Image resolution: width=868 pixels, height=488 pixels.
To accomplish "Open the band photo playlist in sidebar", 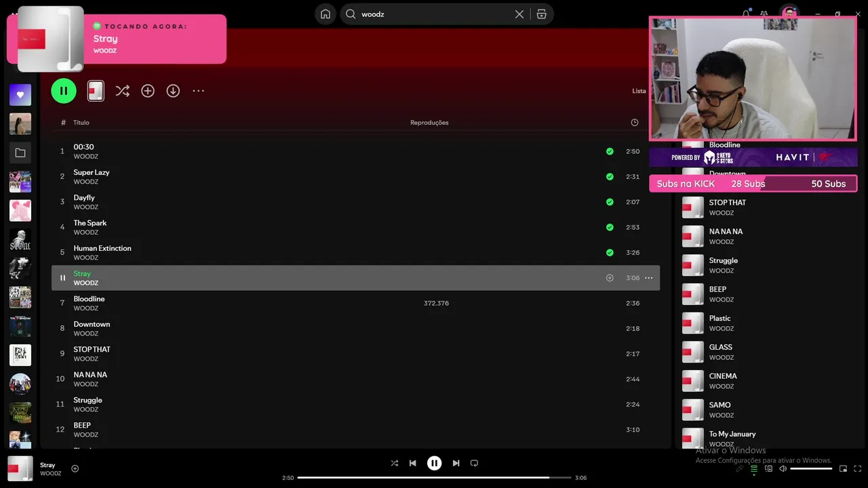I will pos(20,384).
